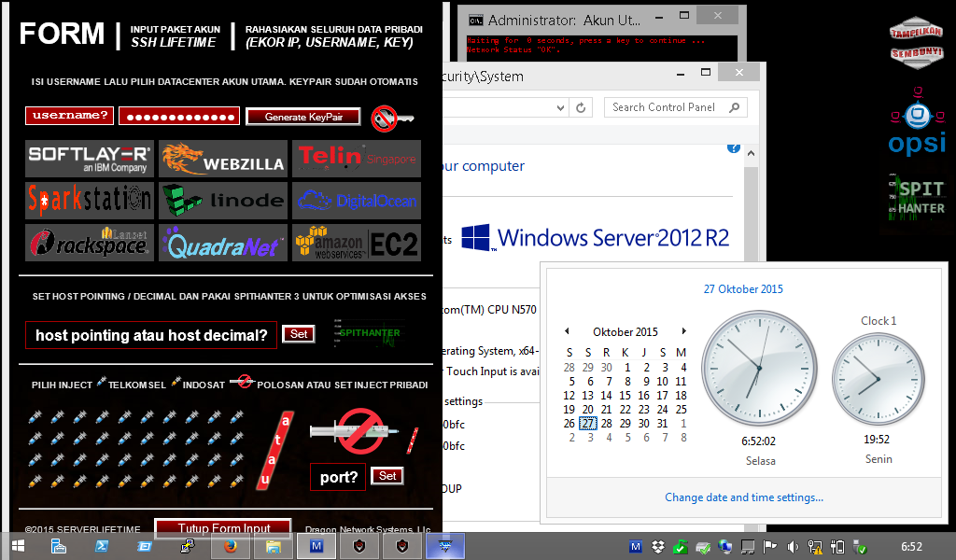
Task: Click the Oktober 2015 calendar month header
Action: pyautogui.click(x=626, y=332)
